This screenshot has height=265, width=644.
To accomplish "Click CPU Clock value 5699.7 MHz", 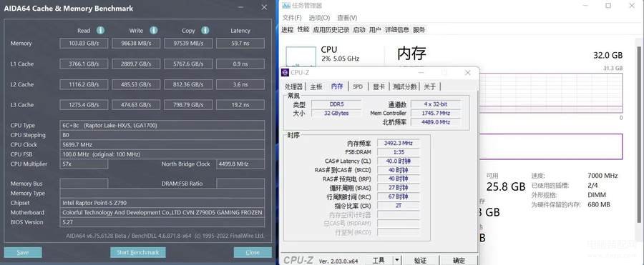I will pos(162,145).
